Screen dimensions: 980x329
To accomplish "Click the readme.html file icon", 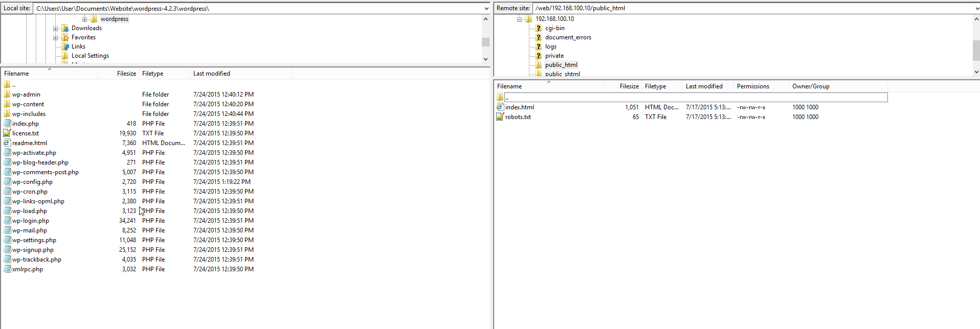I will [7, 143].
